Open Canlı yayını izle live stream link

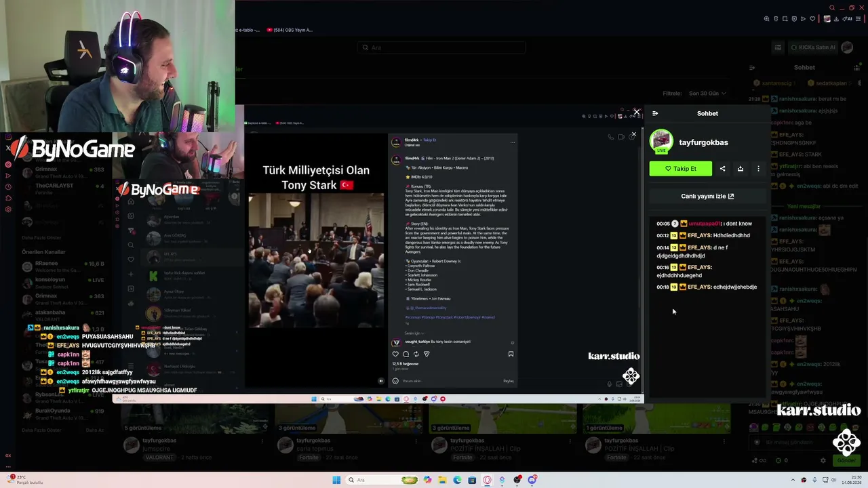click(707, 197)
